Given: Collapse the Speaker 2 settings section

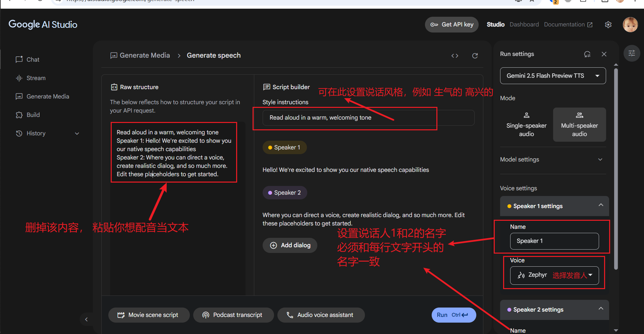Looking at the screenshot, I should click(x=554, y=310).
